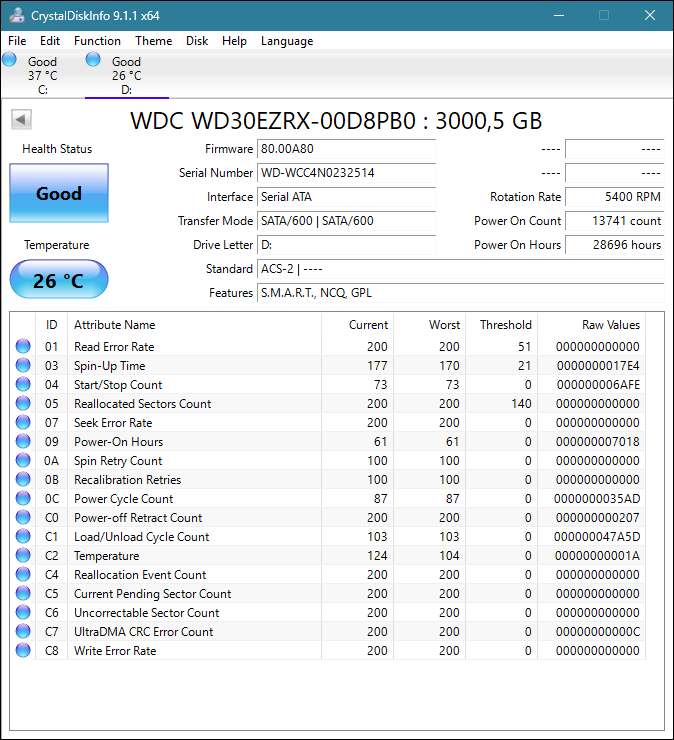Screen dimensions: 674x740
Task: Click status orb for Load/Unload Cycle Count
Action: click(23, 536)
